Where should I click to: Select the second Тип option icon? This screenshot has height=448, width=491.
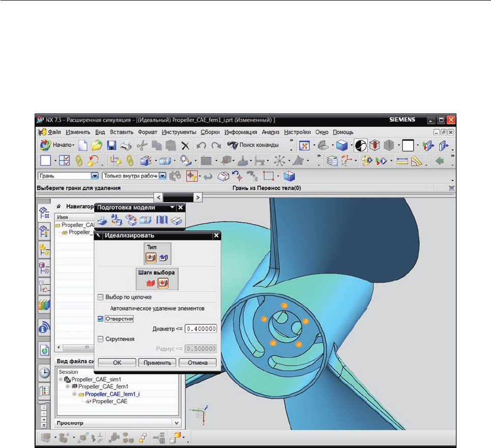click(164, 258)
